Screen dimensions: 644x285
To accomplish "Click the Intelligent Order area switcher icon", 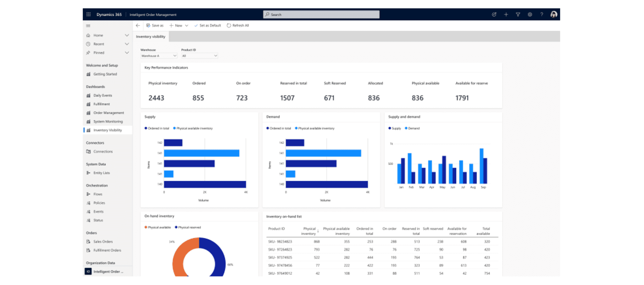I will click(x=88, y=271).
